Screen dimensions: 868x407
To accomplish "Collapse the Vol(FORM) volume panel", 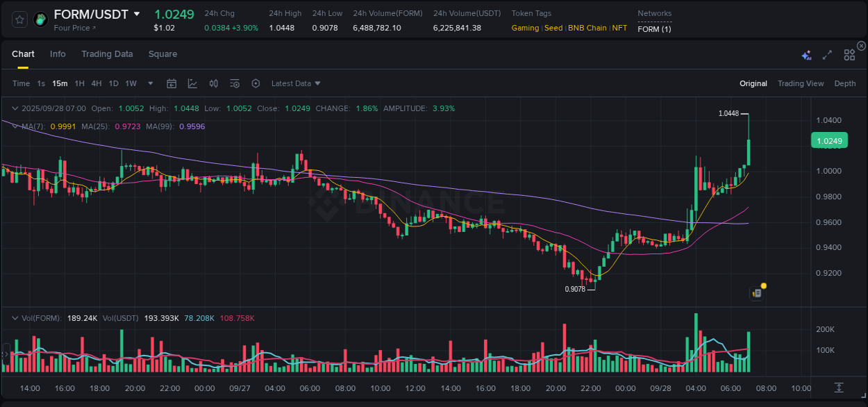I will point(15,318).
